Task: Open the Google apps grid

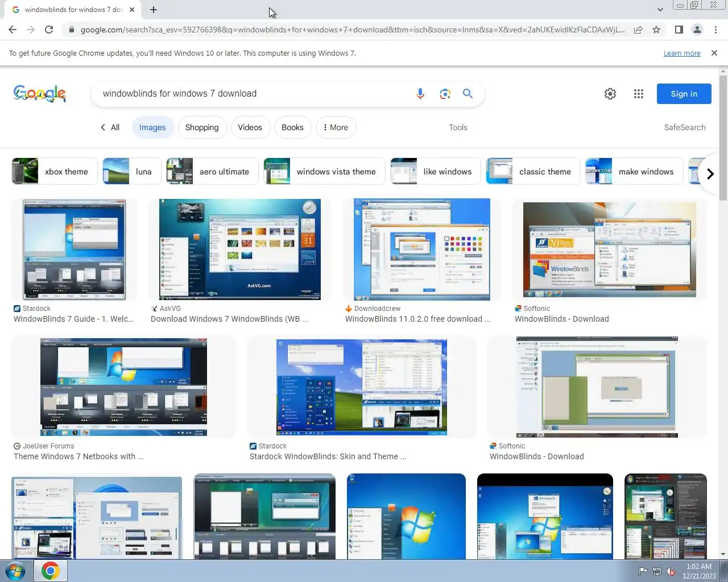Action: (x=639, y=94)
